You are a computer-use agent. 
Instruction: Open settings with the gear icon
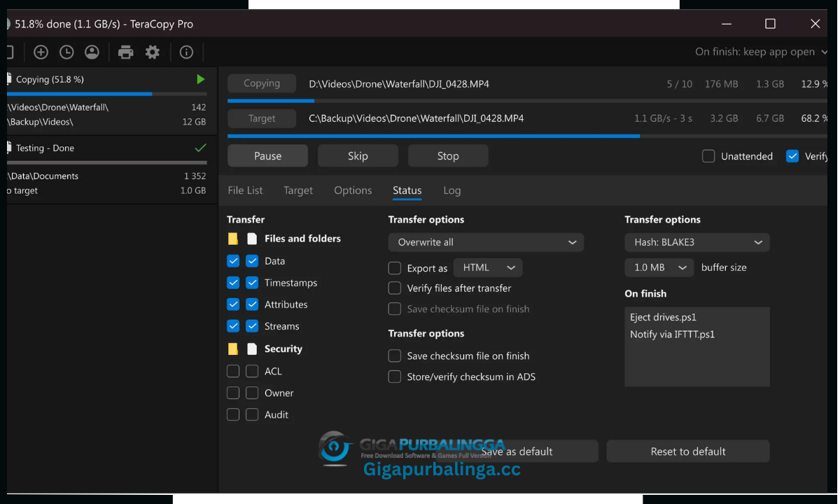pos(153,52)
